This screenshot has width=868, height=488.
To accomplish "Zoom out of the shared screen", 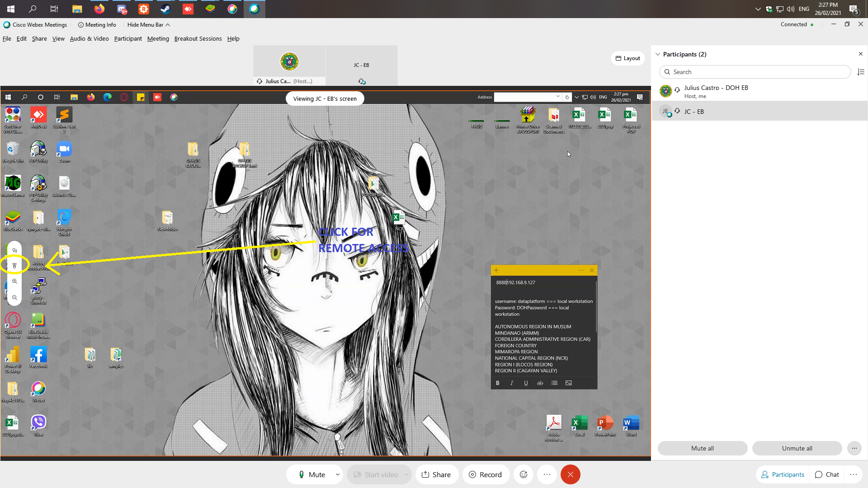I will click(x=14, y=298).
